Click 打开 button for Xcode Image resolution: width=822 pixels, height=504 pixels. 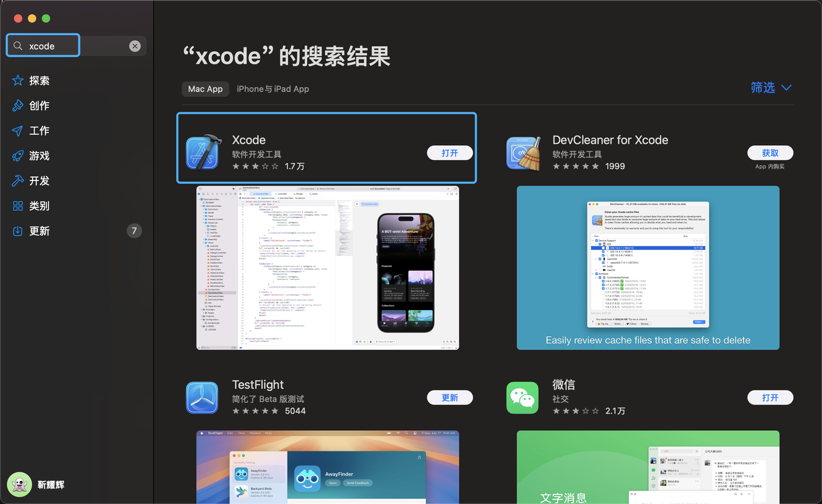[x=450, y=153]
